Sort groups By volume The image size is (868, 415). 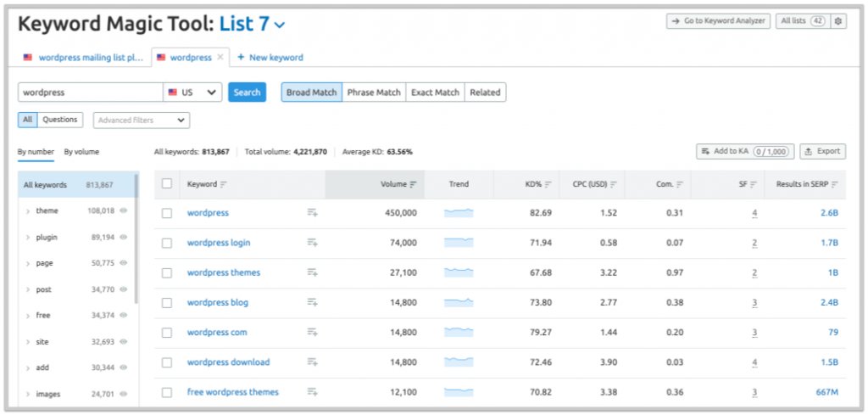point(81,152)
